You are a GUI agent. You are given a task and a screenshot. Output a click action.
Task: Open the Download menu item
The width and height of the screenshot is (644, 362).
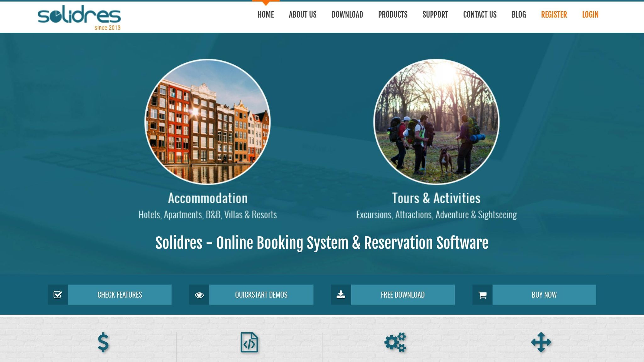347,15
